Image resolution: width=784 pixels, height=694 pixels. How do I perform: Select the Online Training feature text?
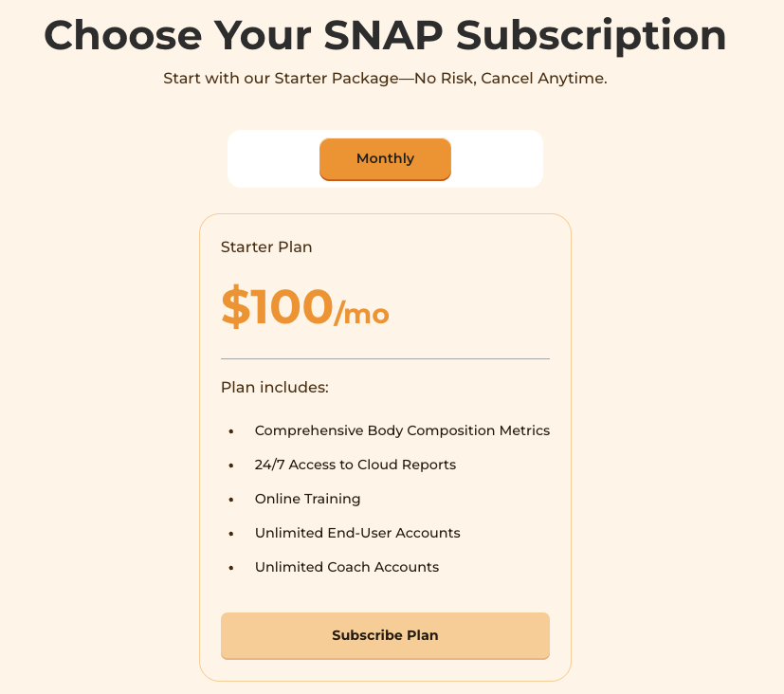point(307,499)
